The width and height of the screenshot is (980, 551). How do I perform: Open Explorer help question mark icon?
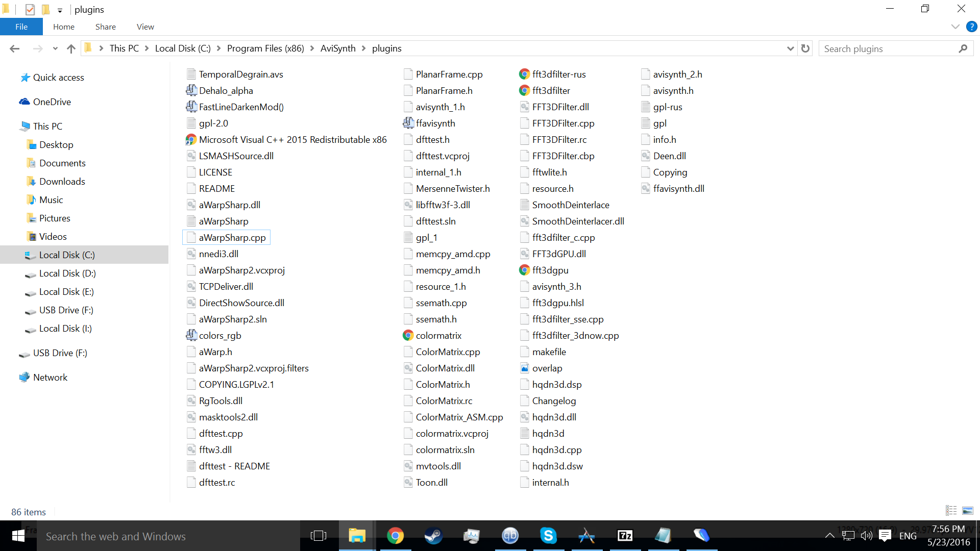972,27
